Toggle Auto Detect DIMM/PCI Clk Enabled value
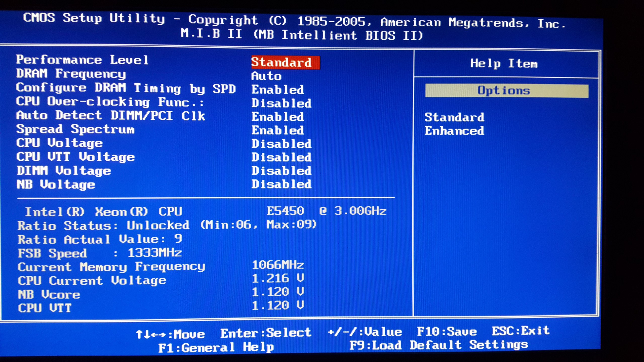This screenshot has height=362, width=644. (x=277, y=117)
